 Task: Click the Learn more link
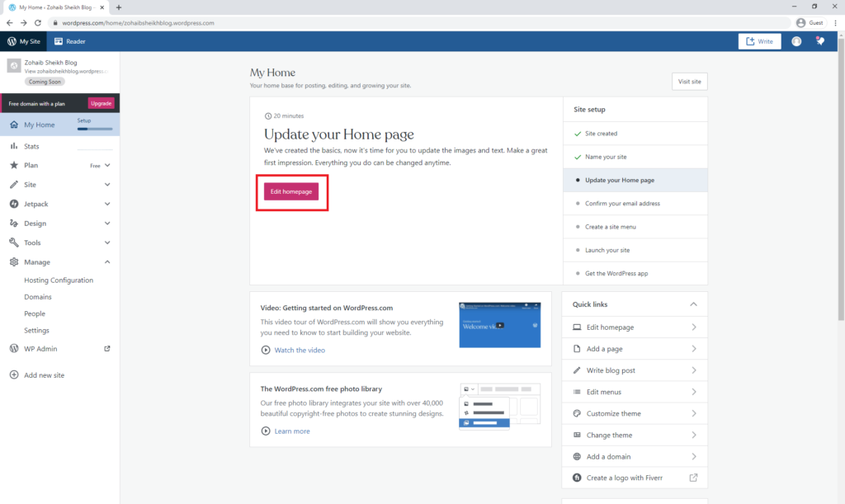[x=292, y=431]
